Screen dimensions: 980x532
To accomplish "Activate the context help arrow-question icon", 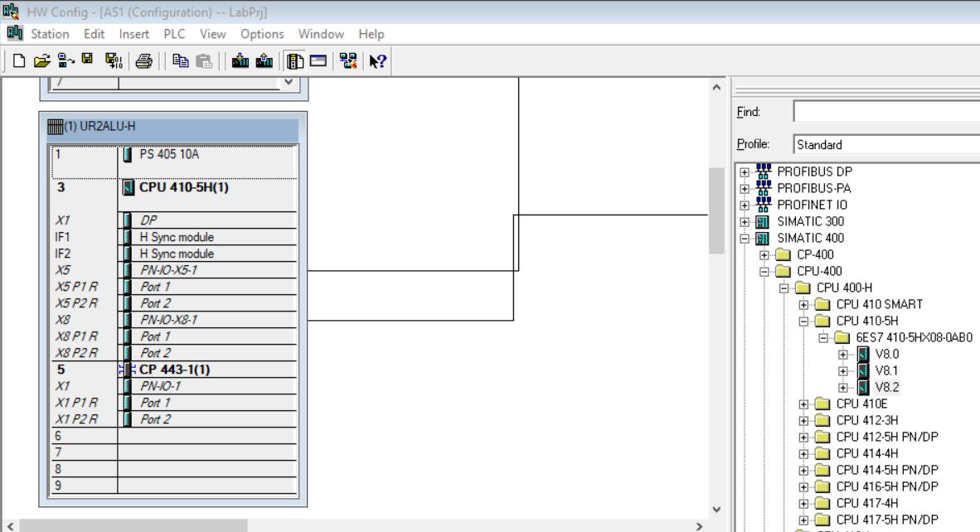I will (378, 60).
